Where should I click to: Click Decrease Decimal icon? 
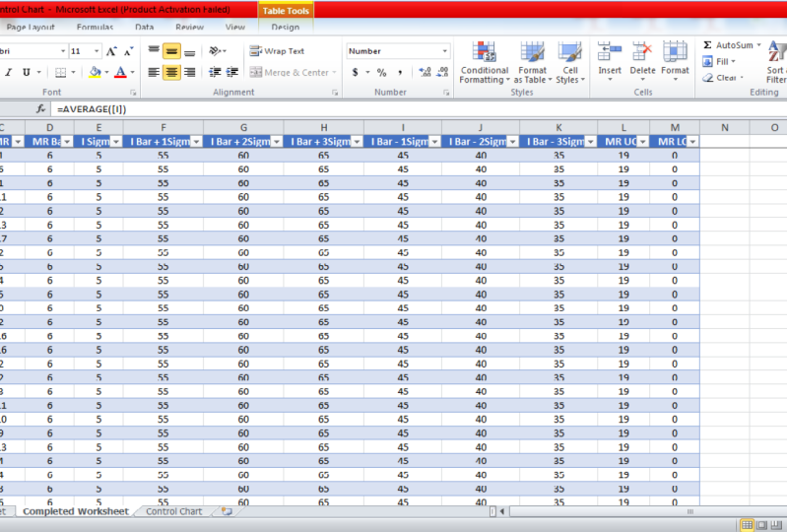(x=442, y=72)
